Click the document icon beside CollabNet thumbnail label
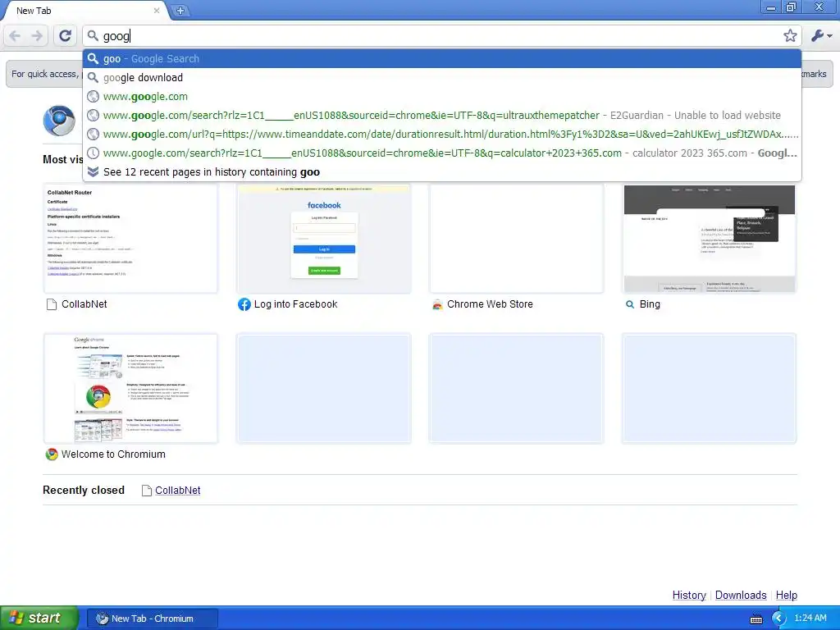The height and width of the screenshot is (630, 840). [x=52, y=305]
